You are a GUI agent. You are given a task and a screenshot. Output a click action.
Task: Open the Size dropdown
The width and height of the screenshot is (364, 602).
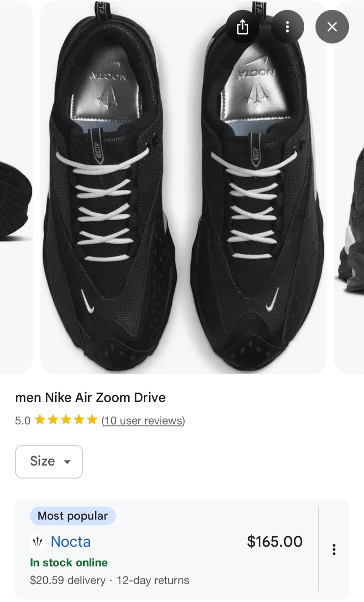tap(49, 462)
